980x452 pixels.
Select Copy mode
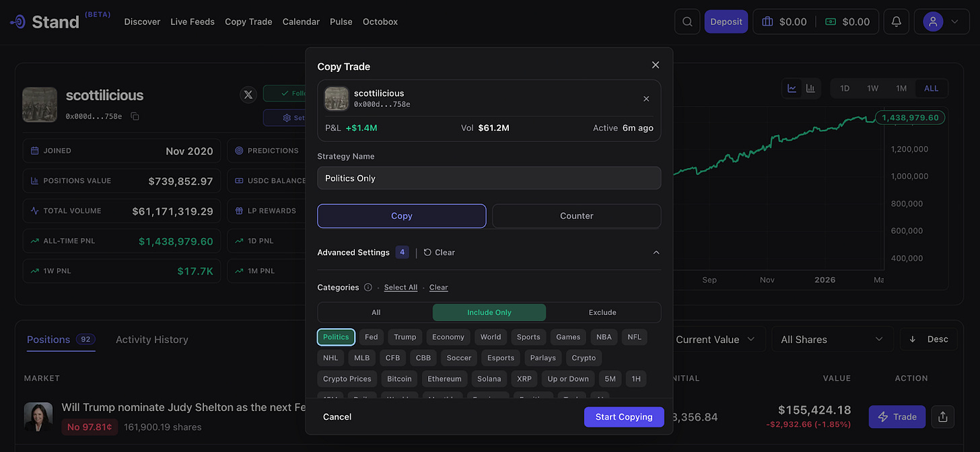tap(402, 216)
